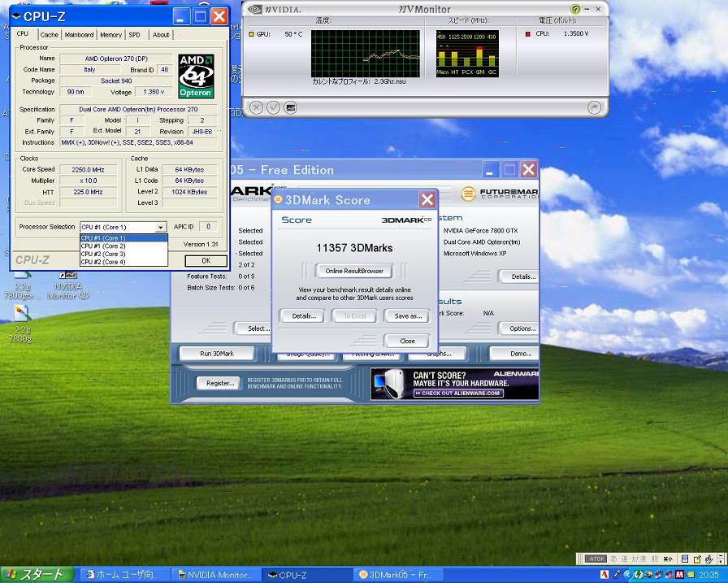This screenshot has width=728, height=583.
Task: Open nVMonitor profile card icon button
Action: pos(291,108)
